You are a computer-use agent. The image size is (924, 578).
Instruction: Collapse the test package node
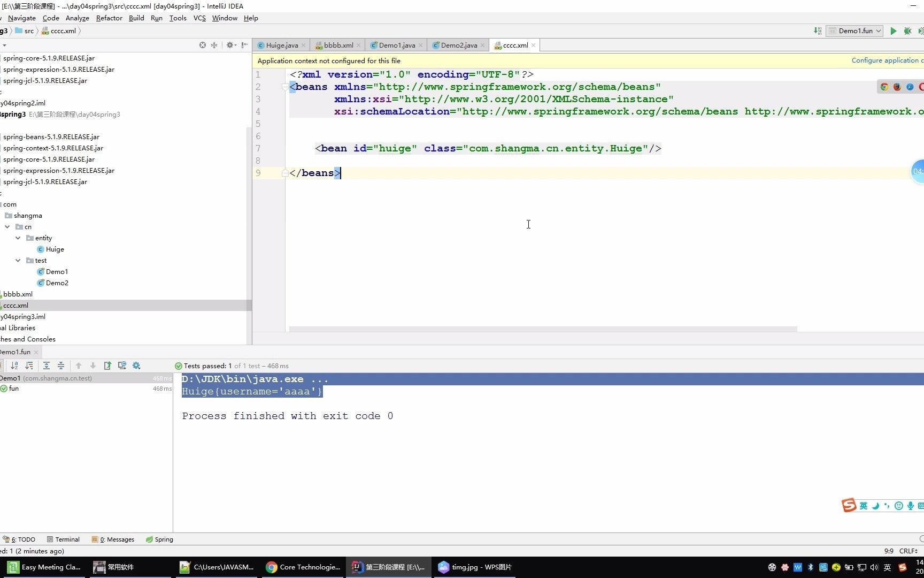tap(18, 261)
